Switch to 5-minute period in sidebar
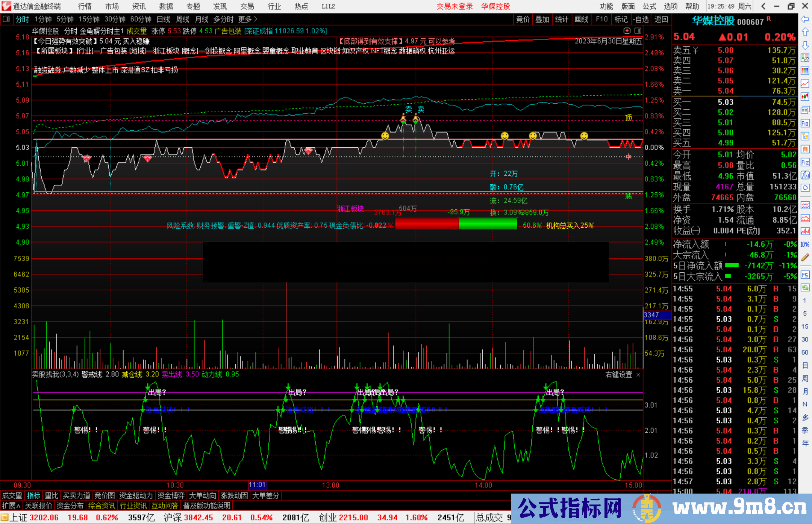The width and height of the screenshot is (812, 524). click(x=805, y=314)
